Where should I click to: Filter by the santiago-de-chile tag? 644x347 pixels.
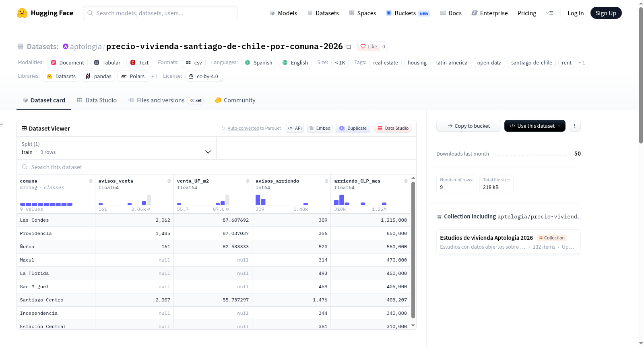[532, 63]
